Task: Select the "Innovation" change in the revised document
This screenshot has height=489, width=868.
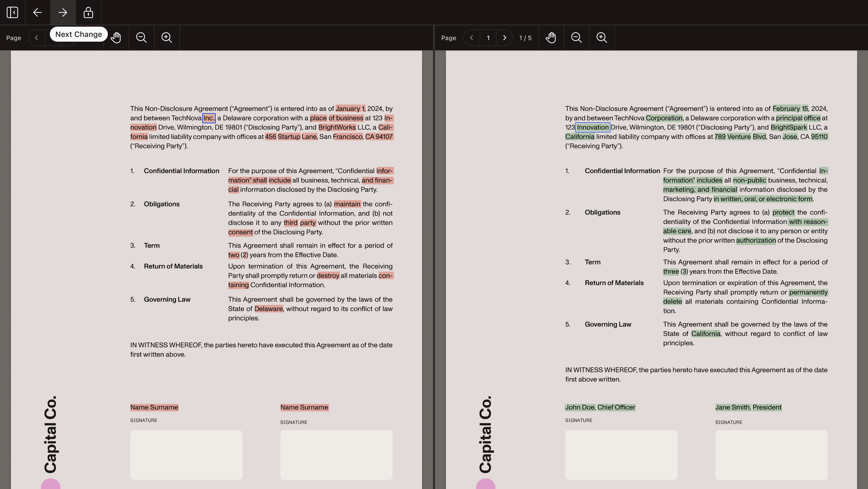Action: (593, 127)
